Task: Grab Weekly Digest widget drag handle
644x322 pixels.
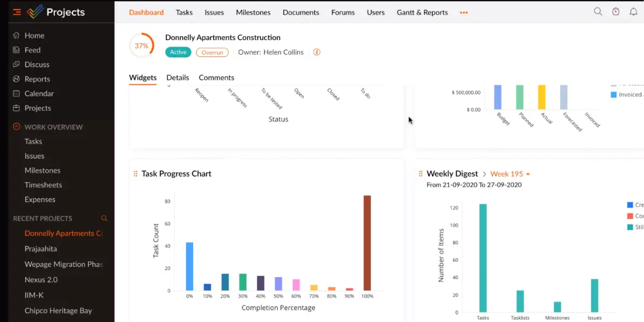Action: [x=420, y=174]
